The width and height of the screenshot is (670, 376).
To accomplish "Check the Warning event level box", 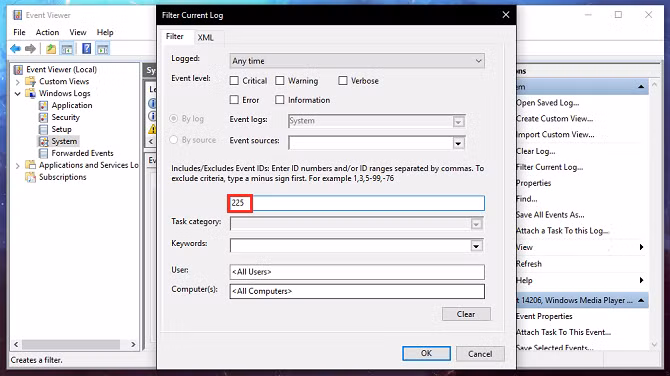I will [x=280, y=81].
